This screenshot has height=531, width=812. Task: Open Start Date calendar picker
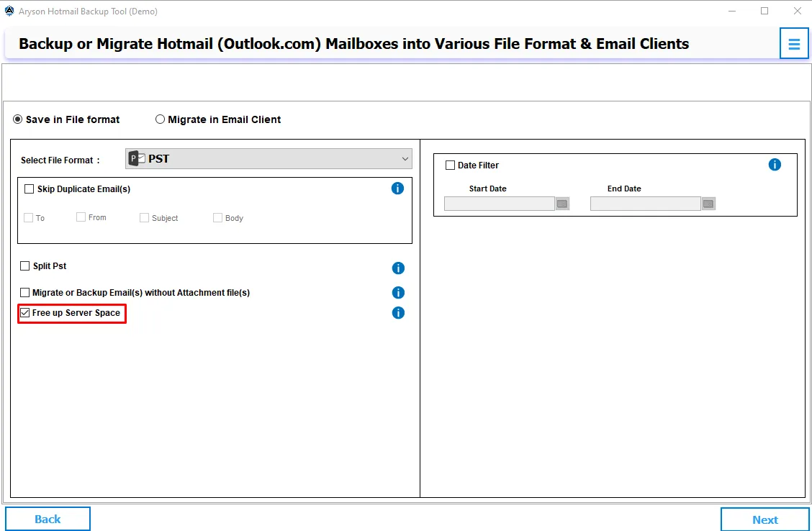coord(562,204)
